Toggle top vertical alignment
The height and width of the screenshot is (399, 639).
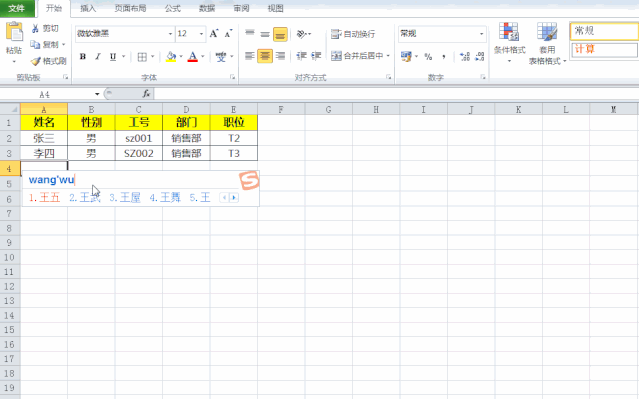[x=250, y=34]
